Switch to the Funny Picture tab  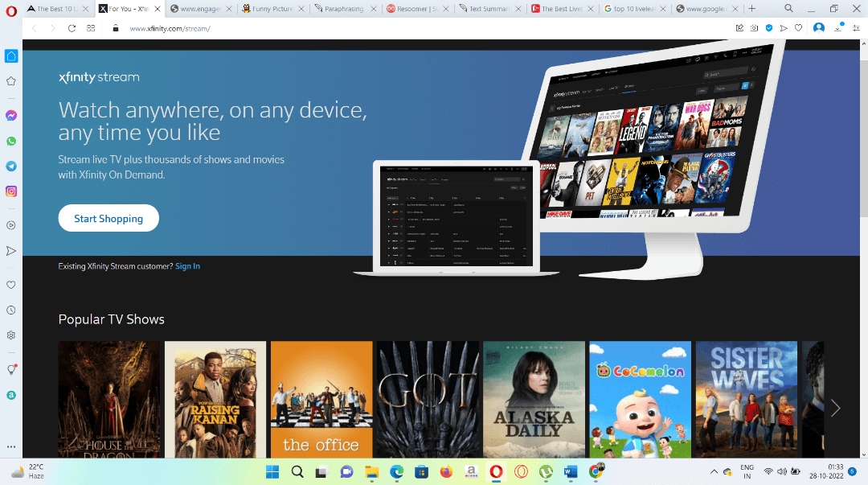(x=273, y=9)
